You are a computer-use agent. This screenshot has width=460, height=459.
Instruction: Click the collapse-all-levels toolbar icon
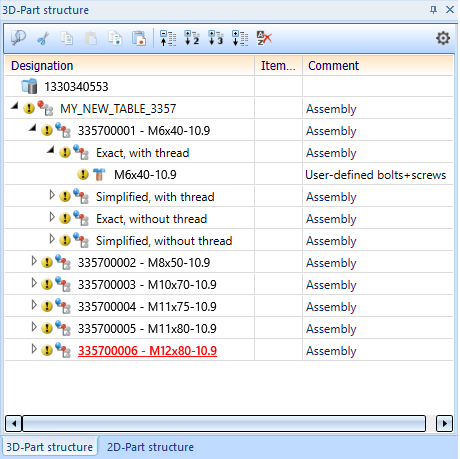pos(168,38)
